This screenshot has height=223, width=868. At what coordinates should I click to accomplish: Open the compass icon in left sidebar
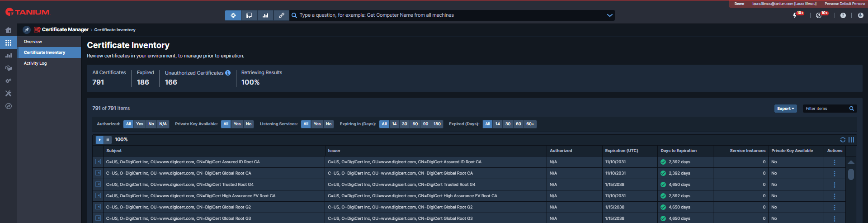click(8, 106)
